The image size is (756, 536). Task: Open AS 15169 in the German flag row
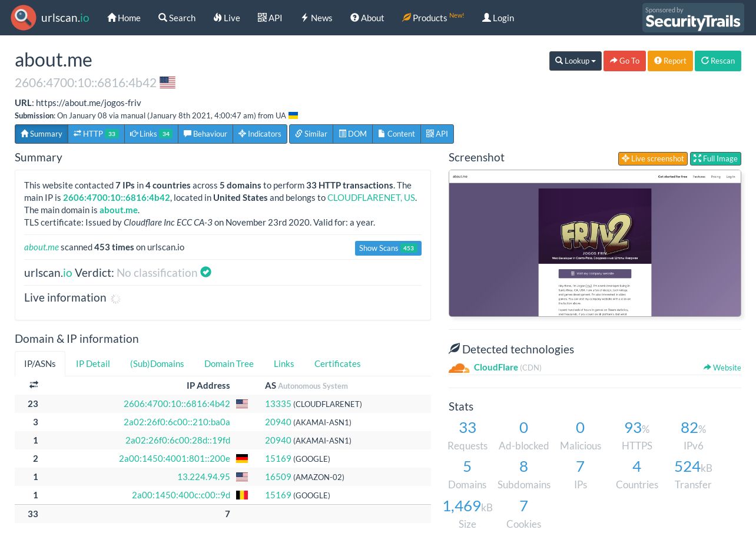point(278,459)
